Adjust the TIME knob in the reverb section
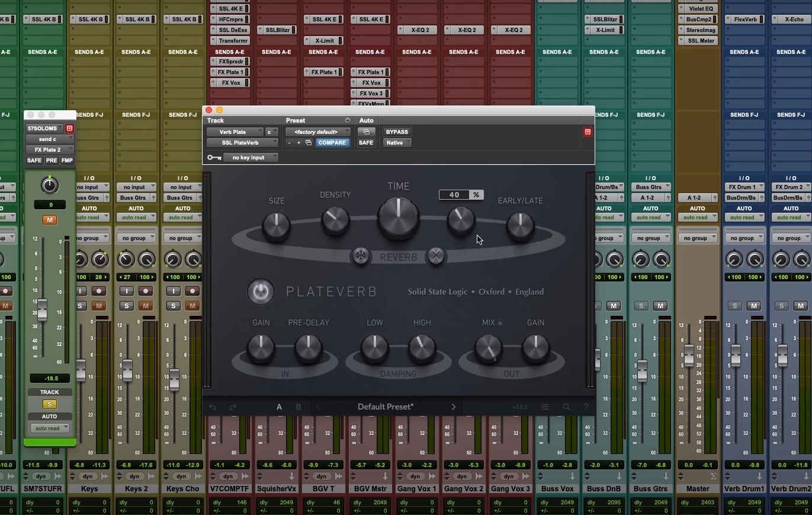The width and height of the screenshot is (812, 515). 398,218
